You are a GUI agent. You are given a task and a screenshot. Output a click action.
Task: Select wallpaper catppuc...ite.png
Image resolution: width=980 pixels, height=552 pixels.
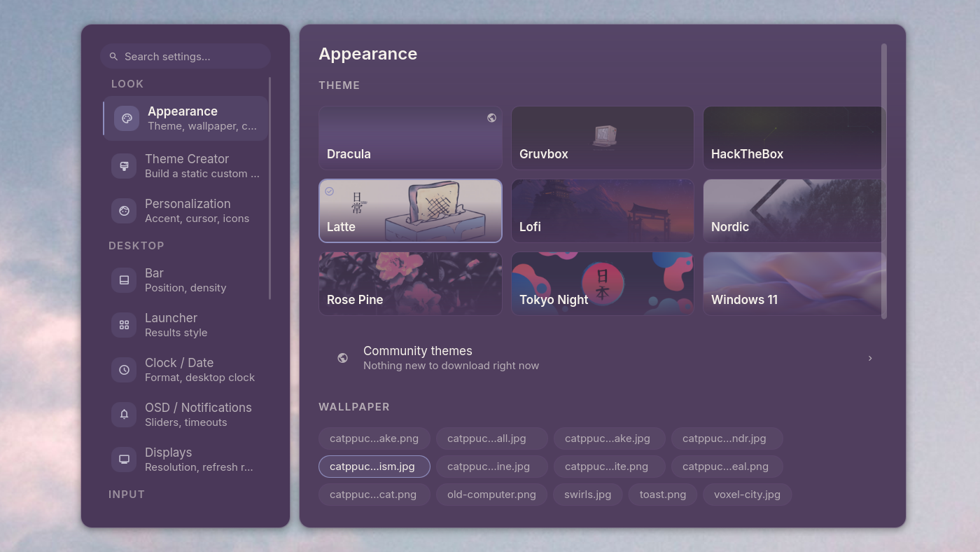[x=610, y=467]
